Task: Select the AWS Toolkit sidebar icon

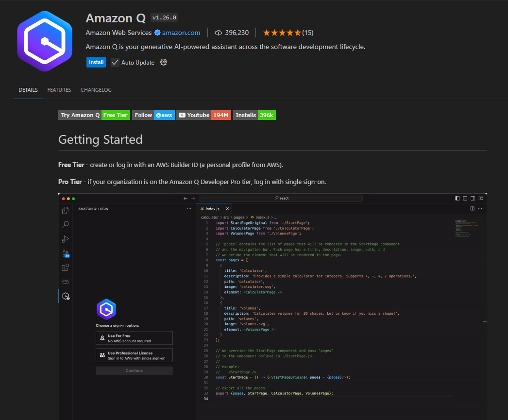Action: [65, 281]
